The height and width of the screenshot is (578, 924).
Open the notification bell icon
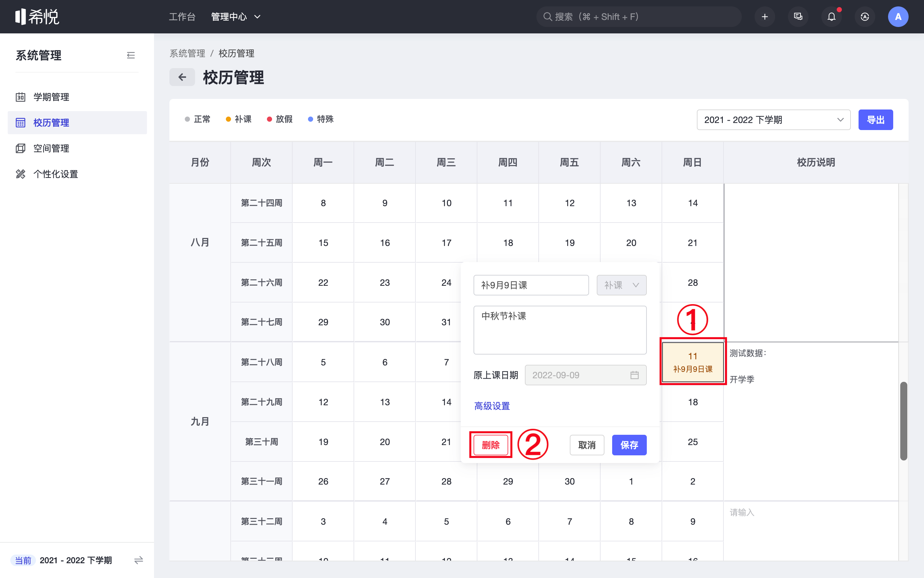(x=831, y=17)
